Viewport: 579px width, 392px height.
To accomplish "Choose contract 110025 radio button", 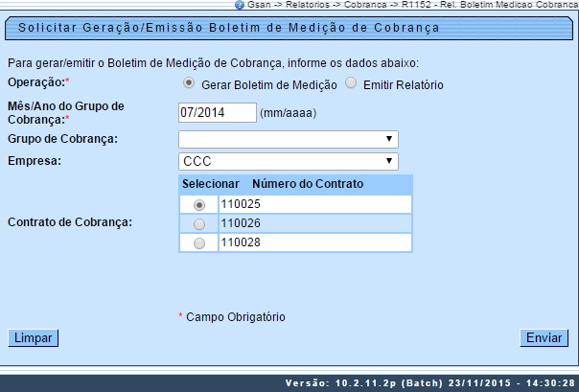I will [199, 205].
